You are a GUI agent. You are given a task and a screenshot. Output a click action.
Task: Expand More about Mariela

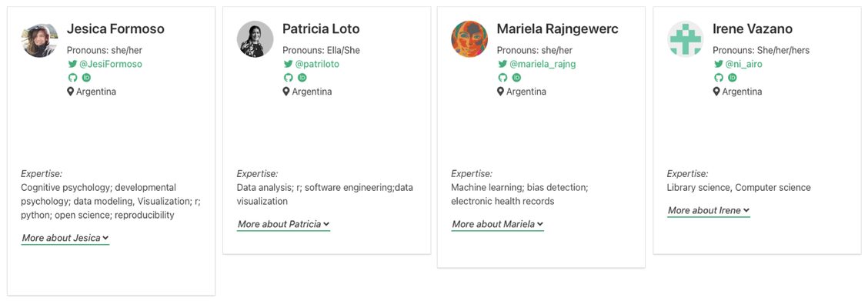click(x=498, y=224)
